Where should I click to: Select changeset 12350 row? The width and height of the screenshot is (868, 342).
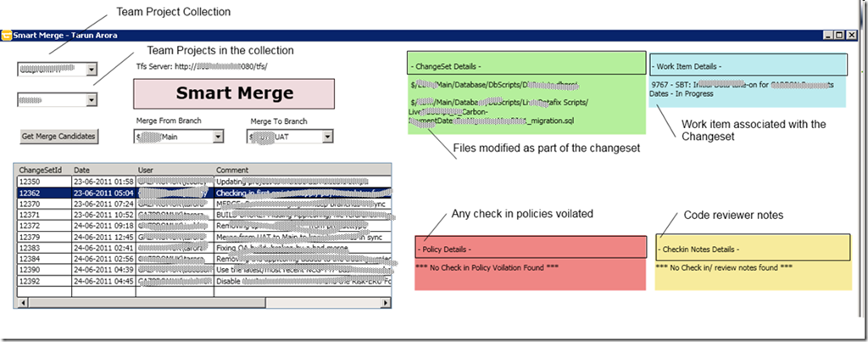click(42, 182)
